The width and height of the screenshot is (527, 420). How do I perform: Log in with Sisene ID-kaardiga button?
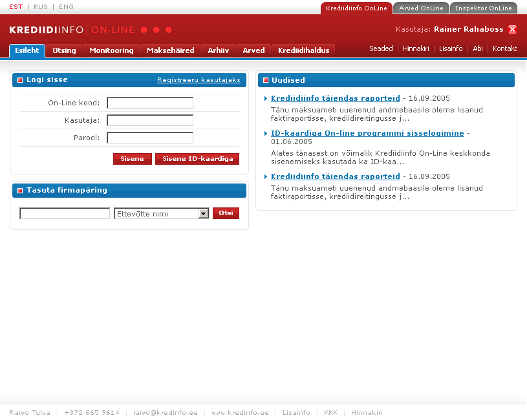click(x=197, y=159)
